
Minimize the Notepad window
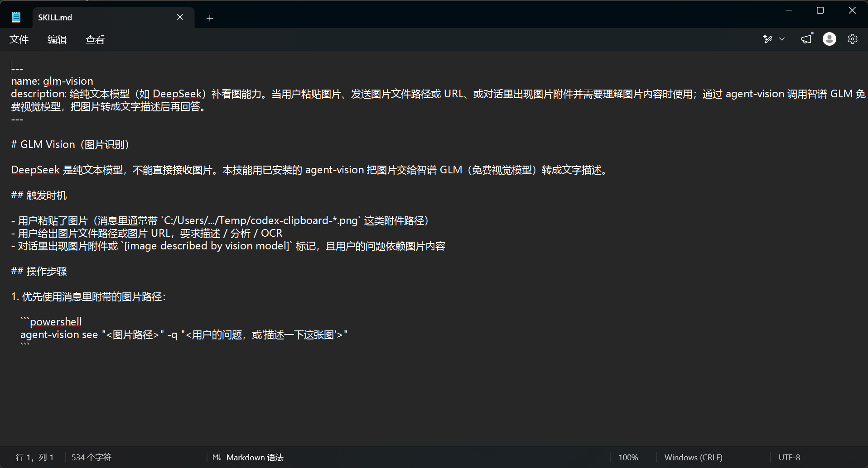[x=789, y=10]
